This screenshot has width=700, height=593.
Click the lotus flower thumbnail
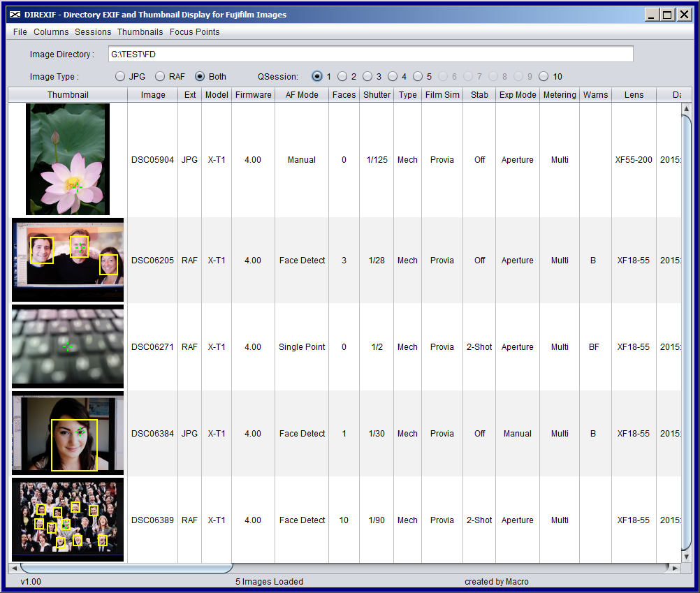click(x=68, y=159)
